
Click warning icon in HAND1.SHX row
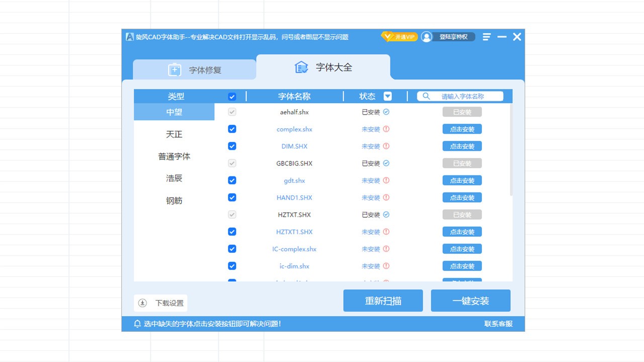click(x=386, y=197)
